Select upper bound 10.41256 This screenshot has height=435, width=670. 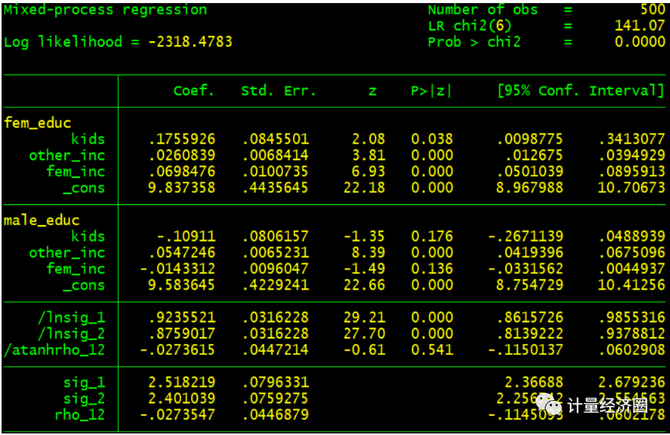point(632,285)
